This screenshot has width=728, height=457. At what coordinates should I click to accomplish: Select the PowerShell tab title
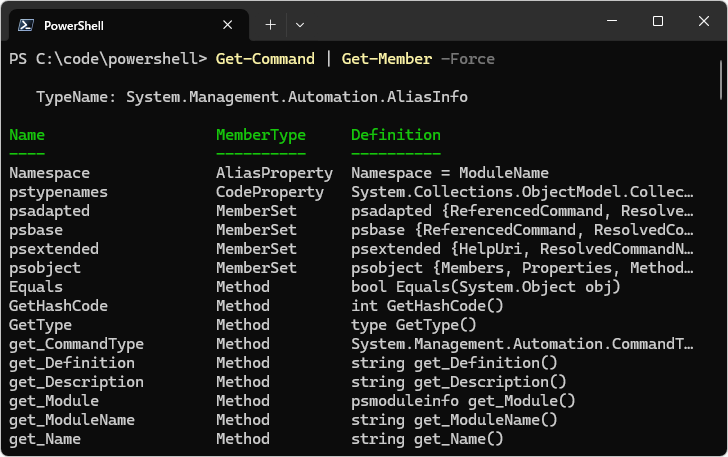[76, 24]
